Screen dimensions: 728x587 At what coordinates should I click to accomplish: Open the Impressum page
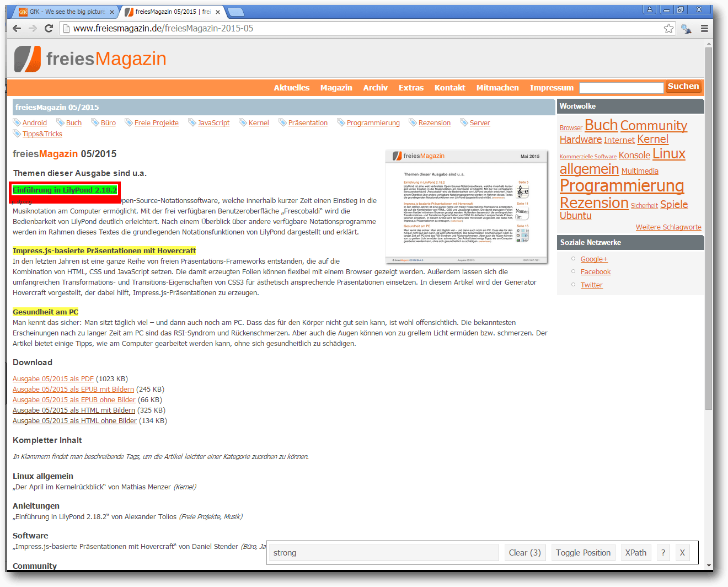coord(552,88)
